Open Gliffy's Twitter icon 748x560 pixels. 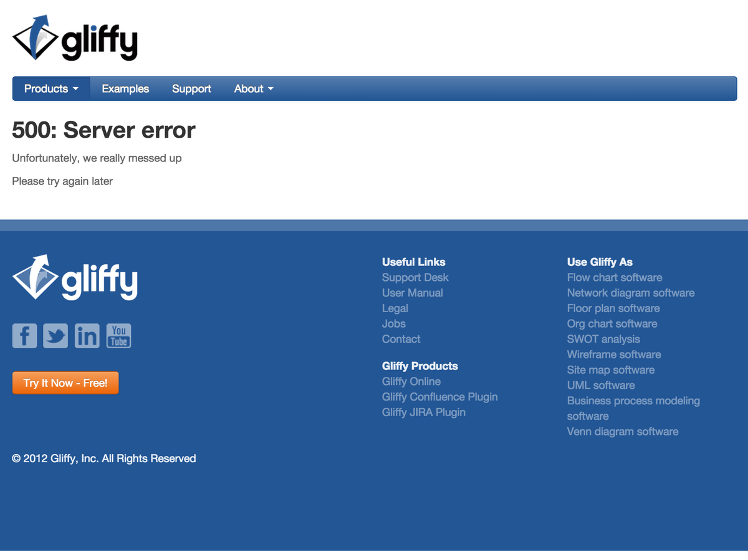[56, 336]
